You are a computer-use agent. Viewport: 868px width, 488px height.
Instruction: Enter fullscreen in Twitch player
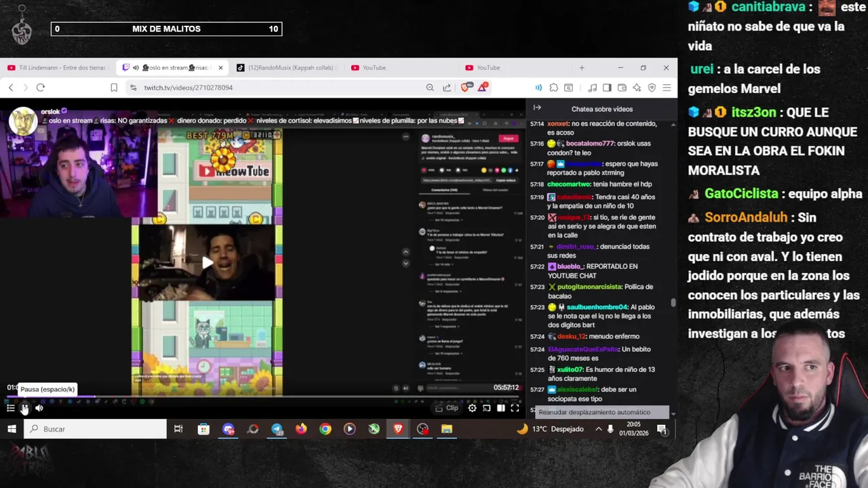point(515,408)
